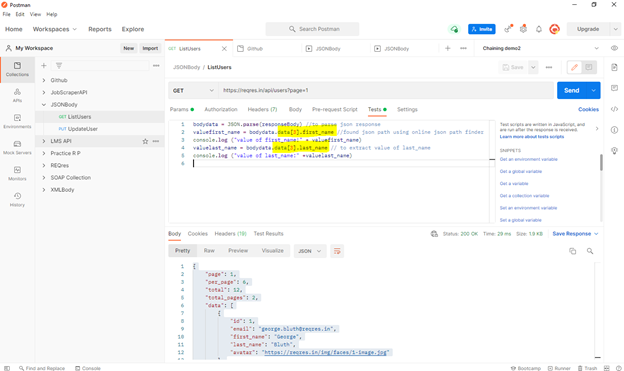
Task: Open the GET method dropdown
Action: point(193,90)
